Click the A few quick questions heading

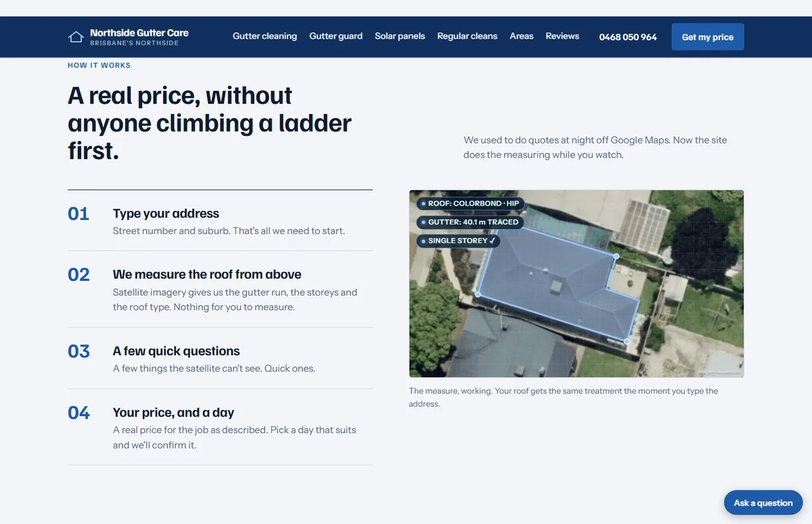(x=176, y=351)
